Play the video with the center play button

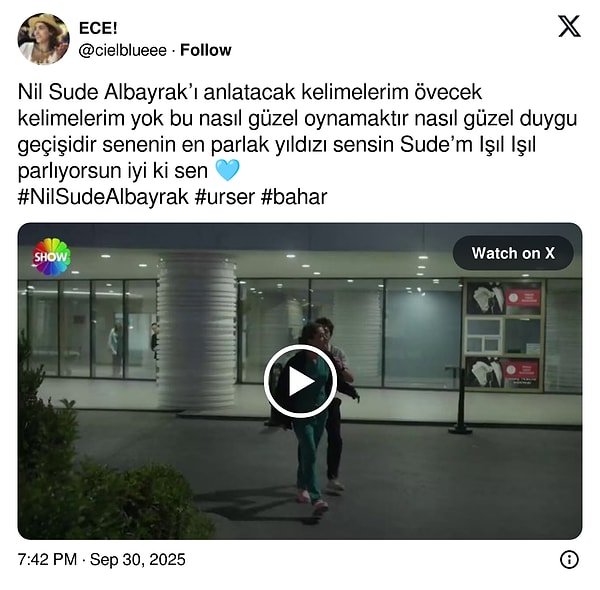300,381
